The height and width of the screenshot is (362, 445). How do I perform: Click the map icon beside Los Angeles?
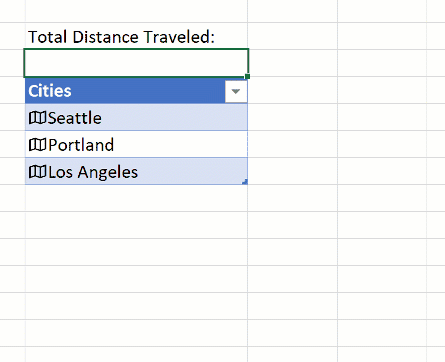click(x=37, y=172)
